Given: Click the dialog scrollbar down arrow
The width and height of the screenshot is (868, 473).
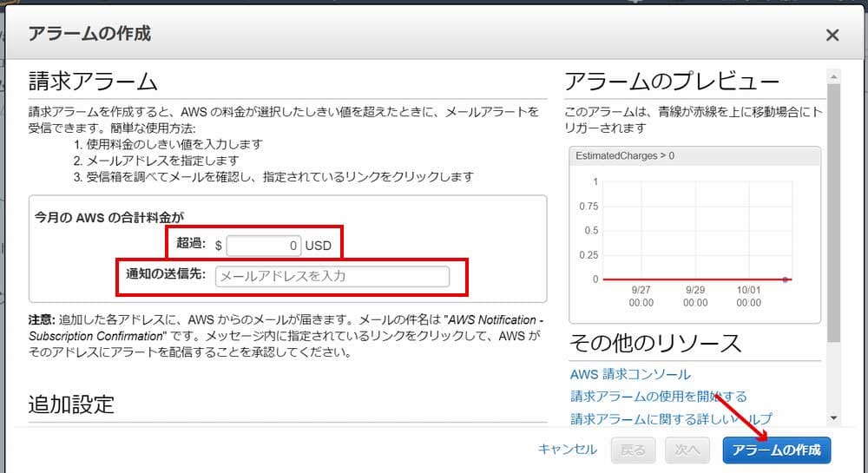Looking at the screenshot, I should coord(834,417).
